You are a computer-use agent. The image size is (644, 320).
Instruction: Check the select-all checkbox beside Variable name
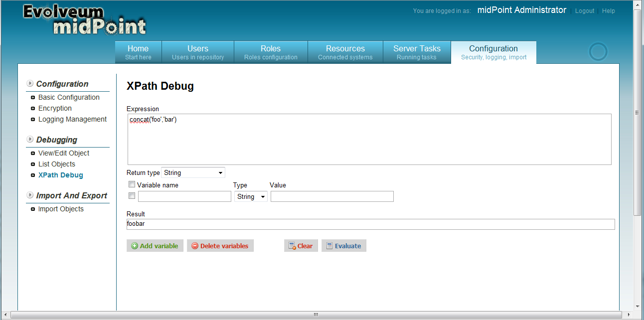[x=131, y=184]
